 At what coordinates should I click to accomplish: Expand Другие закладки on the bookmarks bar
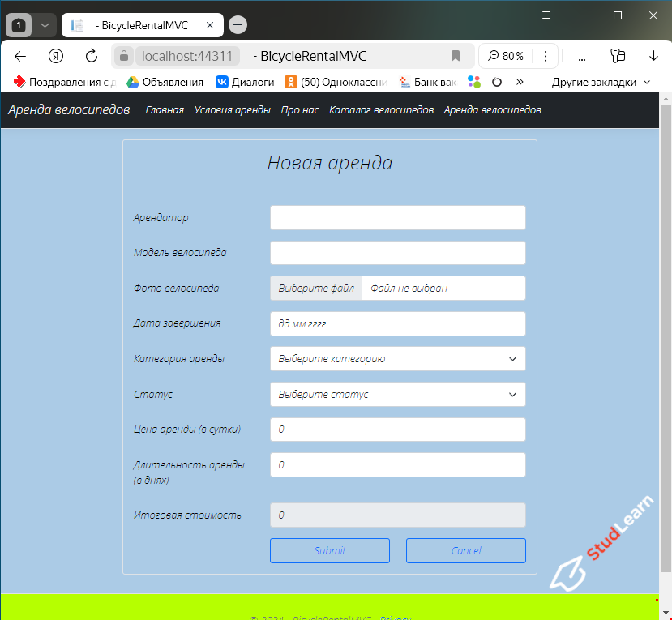coord(599,82)
